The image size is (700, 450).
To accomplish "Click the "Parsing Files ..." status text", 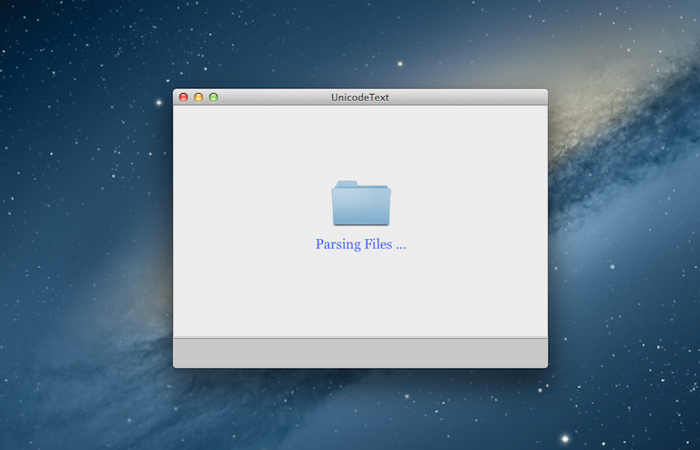I will pyautogui.click(x=361, y=244).
